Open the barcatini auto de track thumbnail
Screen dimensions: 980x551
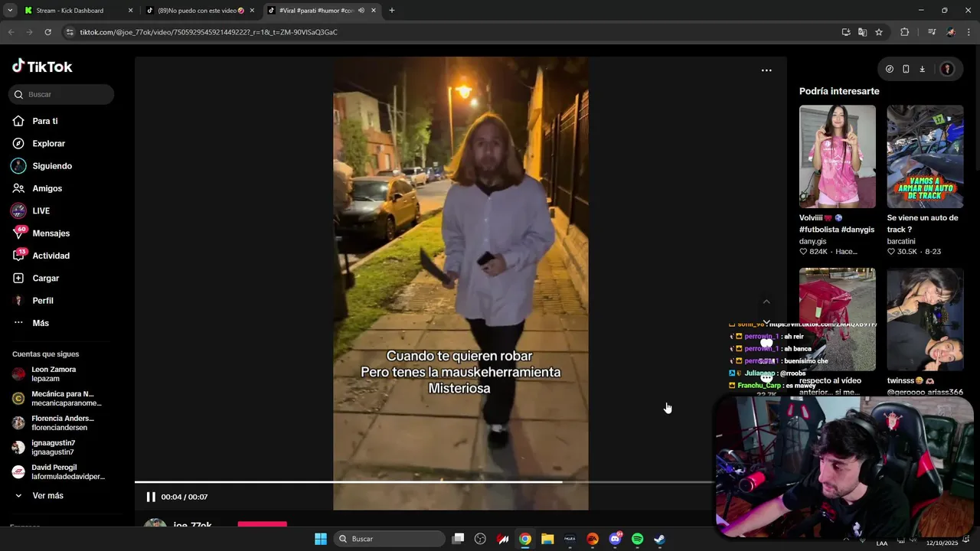[x=925, y=157]
